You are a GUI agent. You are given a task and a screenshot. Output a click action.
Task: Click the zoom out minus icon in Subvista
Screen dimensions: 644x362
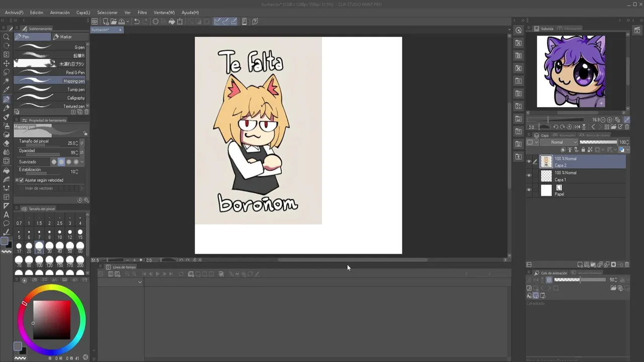point(603,120)
